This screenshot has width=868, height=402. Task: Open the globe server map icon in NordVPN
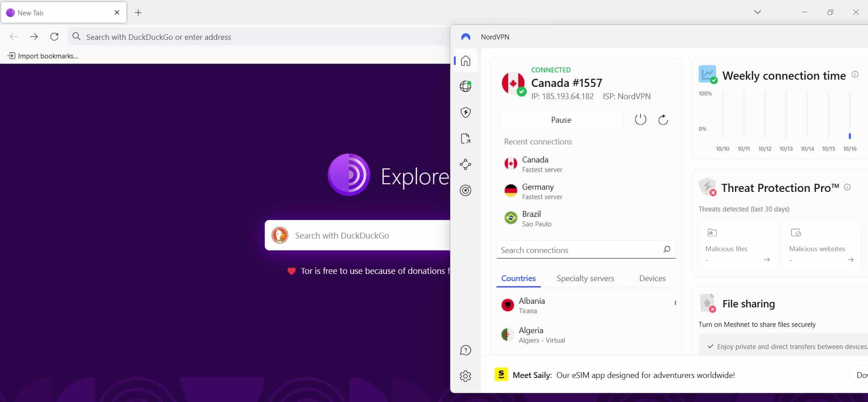point(466,86)
